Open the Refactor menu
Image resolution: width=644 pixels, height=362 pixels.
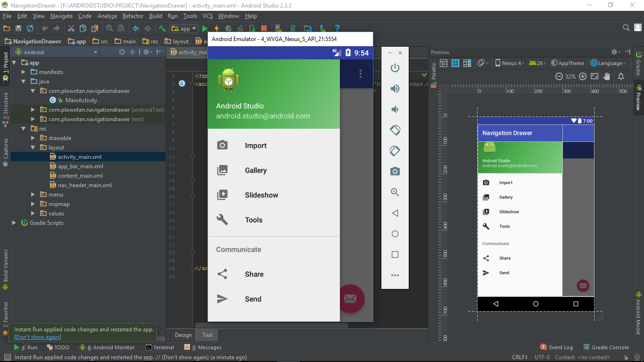point(132,16)
